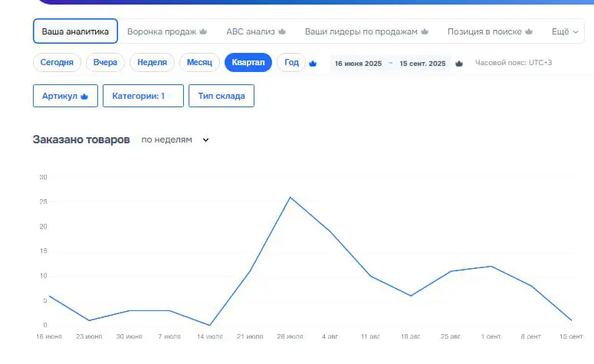Open the Ваша аналитика tab

pos(75,31)
